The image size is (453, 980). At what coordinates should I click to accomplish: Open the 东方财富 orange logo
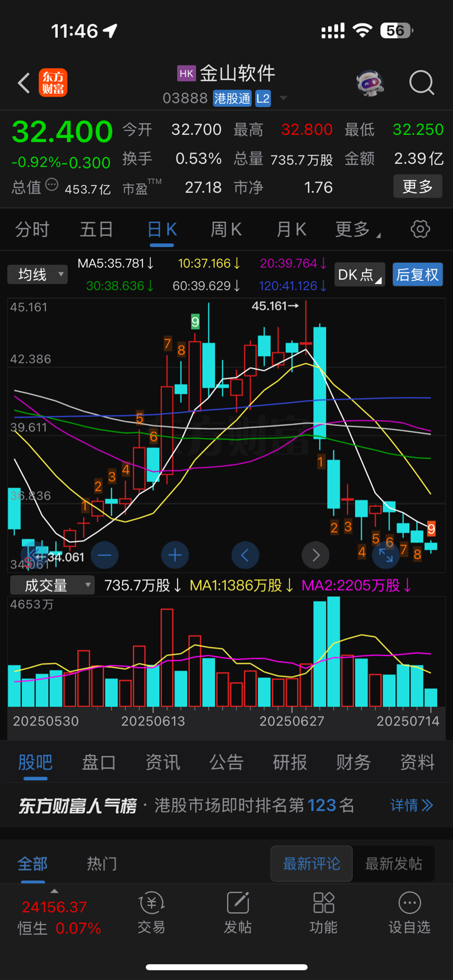click(53, 83)
